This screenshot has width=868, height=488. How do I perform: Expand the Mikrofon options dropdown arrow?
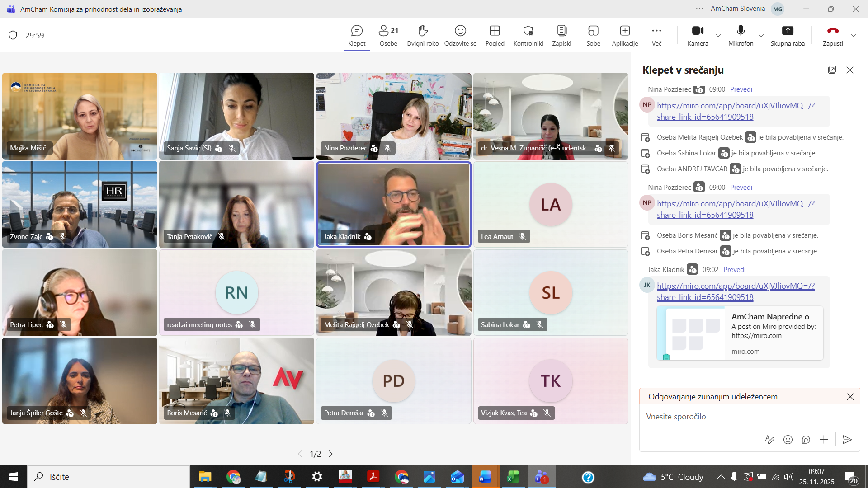click(x=761, y=35)
